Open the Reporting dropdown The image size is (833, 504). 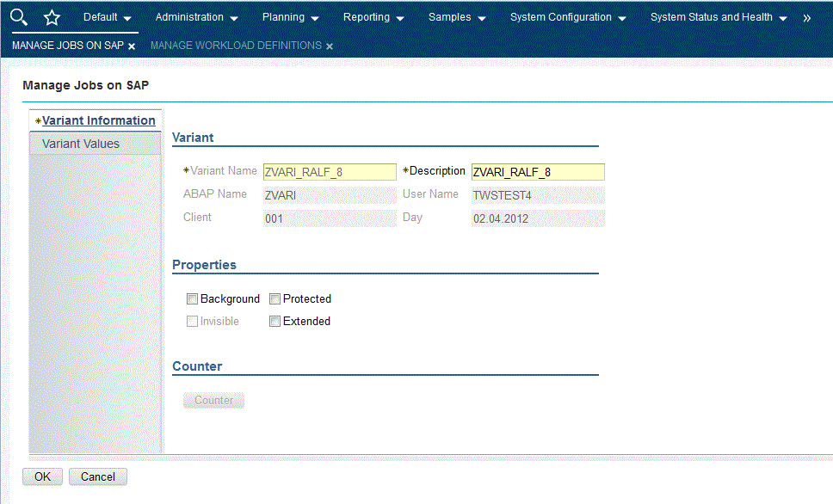pos(373,16)
